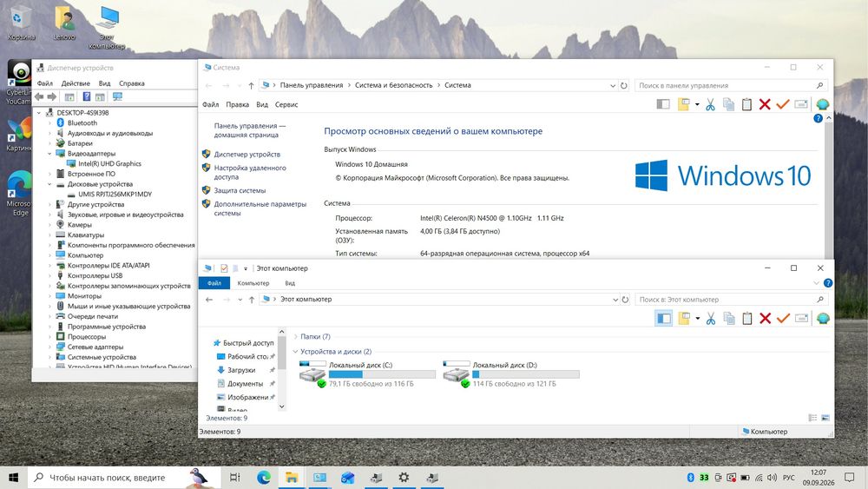Screen dimensions: 868x489
Task: Collapse the Устройства и диски (2) group
Action: click(296, 352)
